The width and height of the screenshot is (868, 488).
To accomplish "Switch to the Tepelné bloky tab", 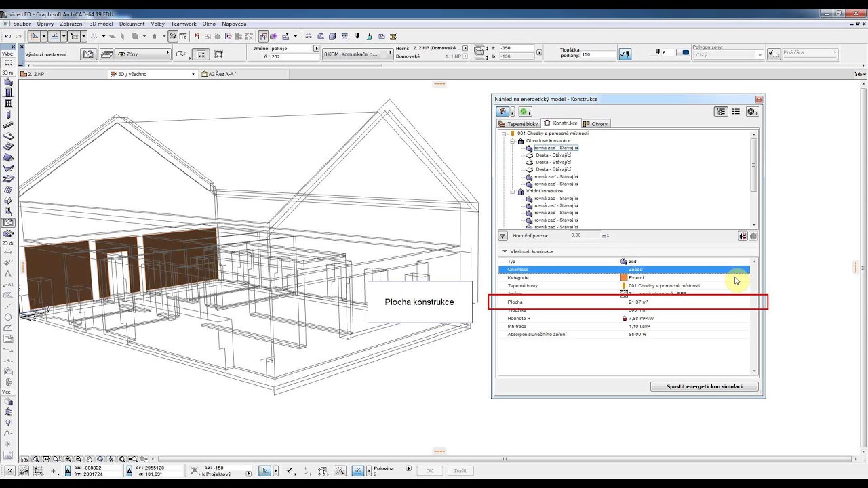I will point(519,124).
